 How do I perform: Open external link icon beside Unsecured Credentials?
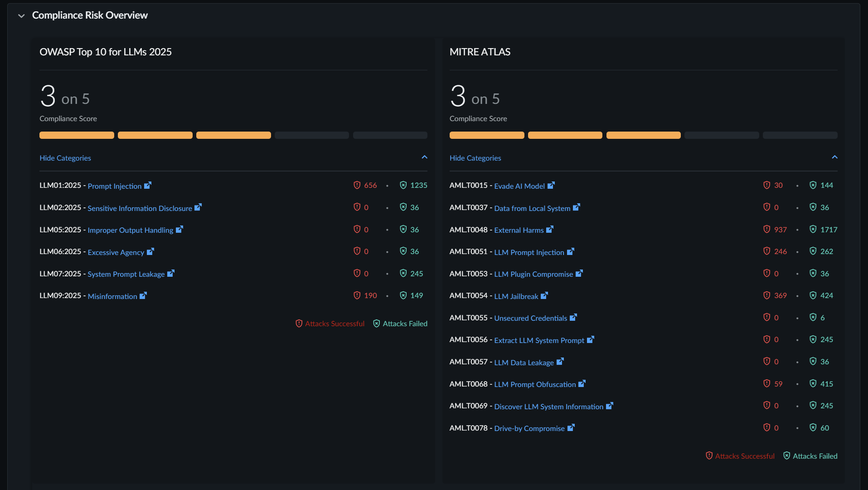(x=573, y=318)
